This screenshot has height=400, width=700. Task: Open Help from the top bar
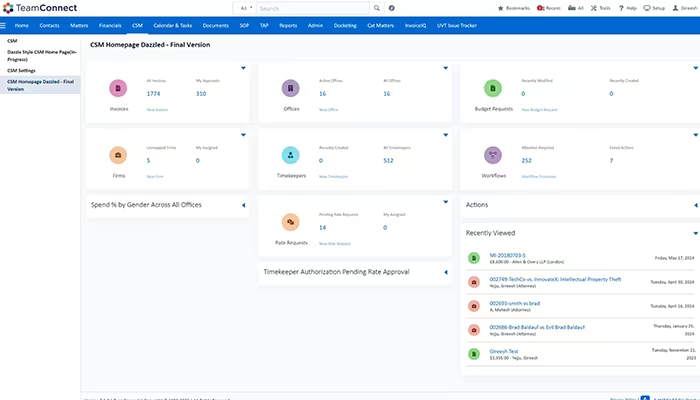628,8
